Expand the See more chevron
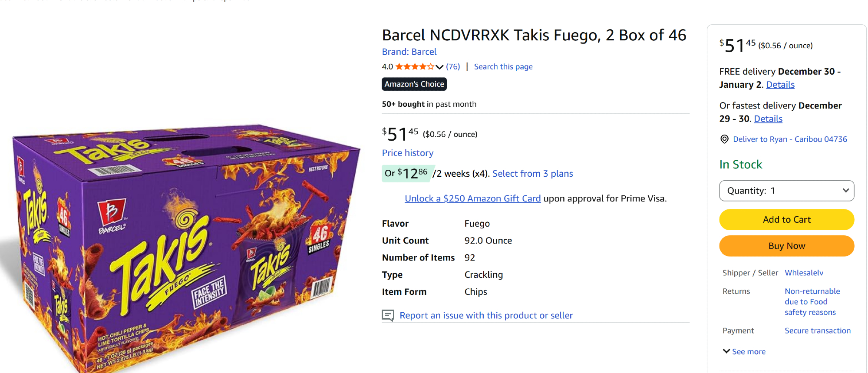Viewport: 868px width, 373px height. coord(726,351)
